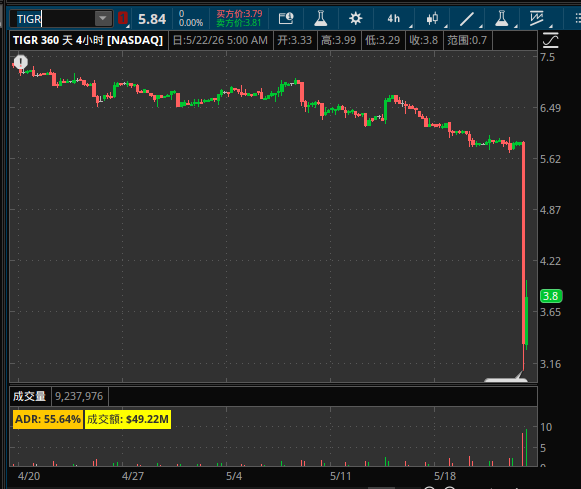Click the grid layout icon at toolbar edge
This screenshot has height=489, width=581.
click(578, 18)
